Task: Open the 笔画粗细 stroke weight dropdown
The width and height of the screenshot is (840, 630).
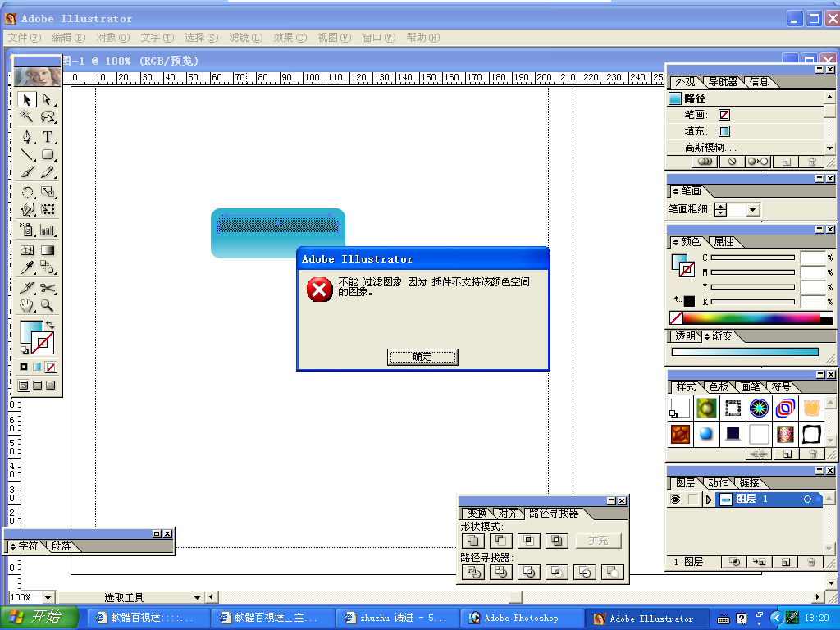Action: point(753,209)
